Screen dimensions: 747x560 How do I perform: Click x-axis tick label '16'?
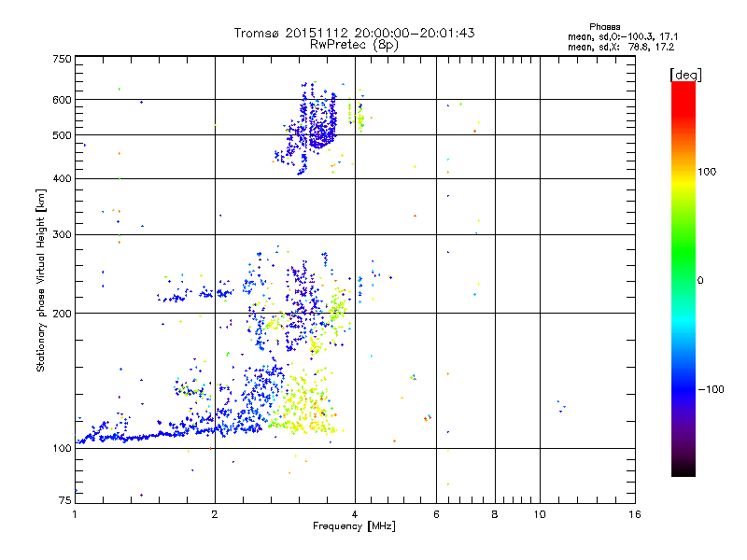coord(635,514)
